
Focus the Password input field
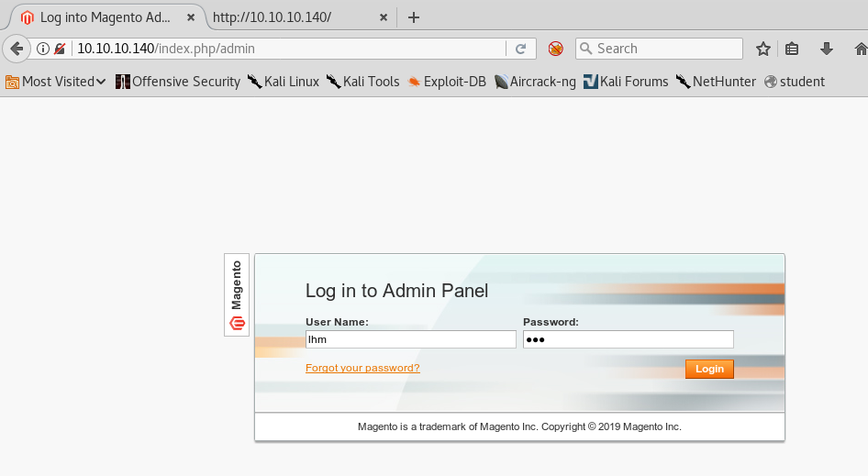(628, 339)
